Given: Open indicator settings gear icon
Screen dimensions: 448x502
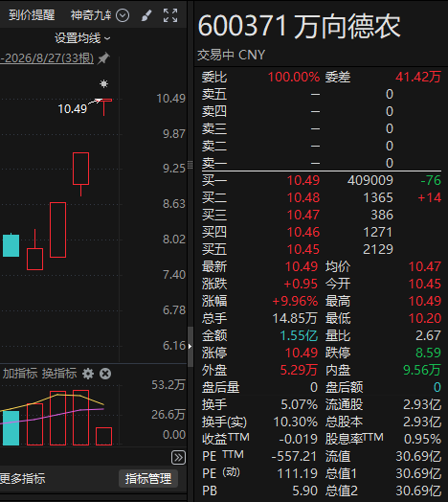Looking at the screenshot, I should (x=88, y=374).
